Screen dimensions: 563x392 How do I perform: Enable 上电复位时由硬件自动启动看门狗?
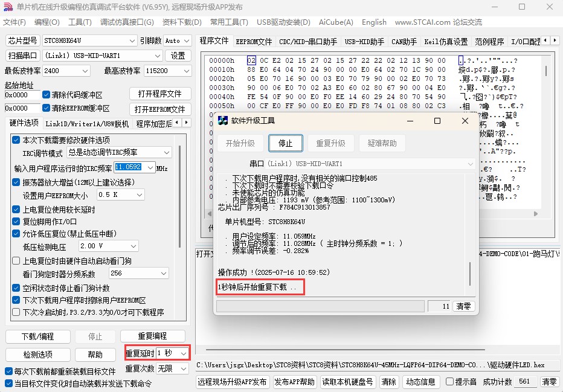16,260
